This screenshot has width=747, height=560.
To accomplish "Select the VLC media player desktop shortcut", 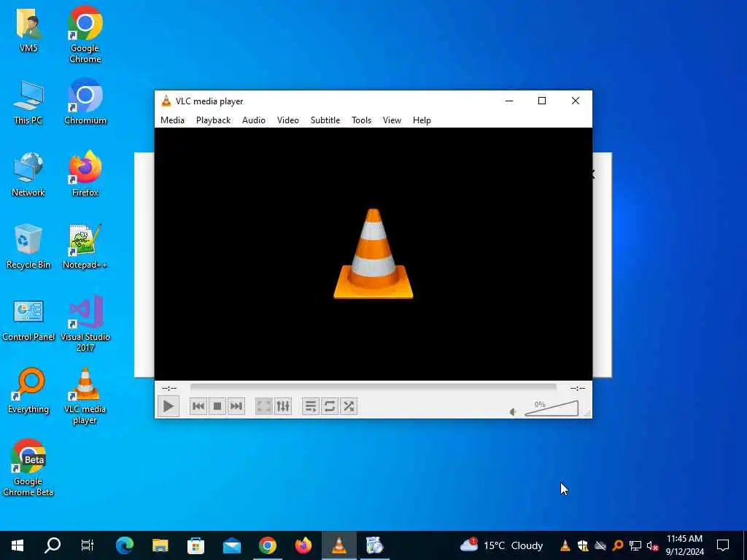I will 85,396.
